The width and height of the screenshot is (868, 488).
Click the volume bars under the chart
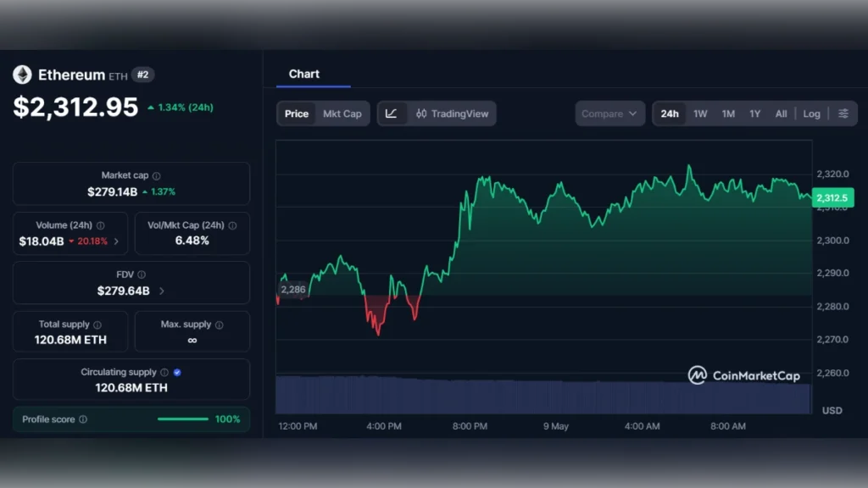point(543,395)
